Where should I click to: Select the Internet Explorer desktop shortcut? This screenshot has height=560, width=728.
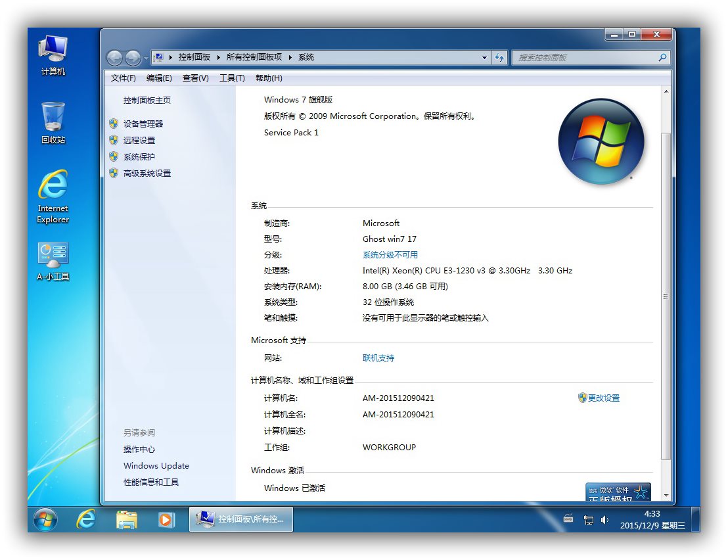[53, 197]
